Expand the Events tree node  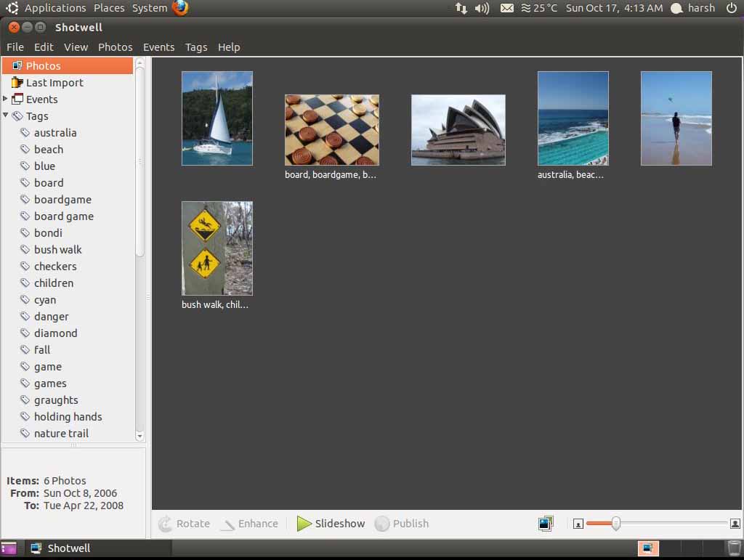point(6,99)
